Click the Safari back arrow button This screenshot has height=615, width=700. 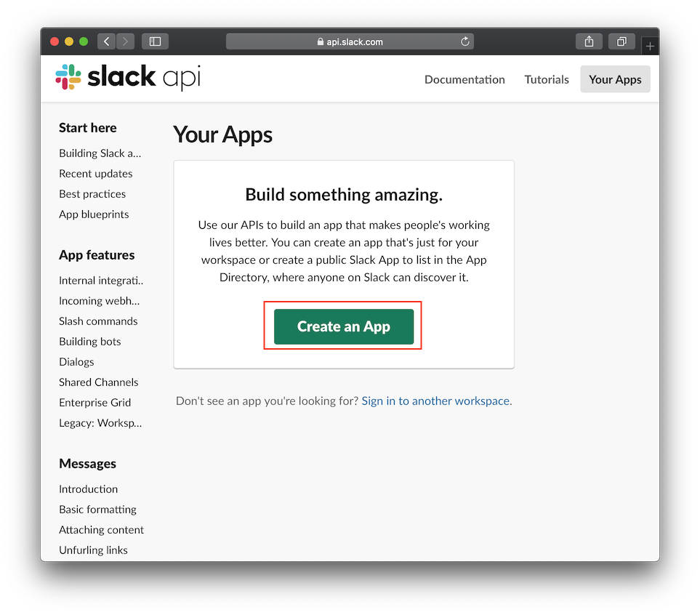(106, 41)
